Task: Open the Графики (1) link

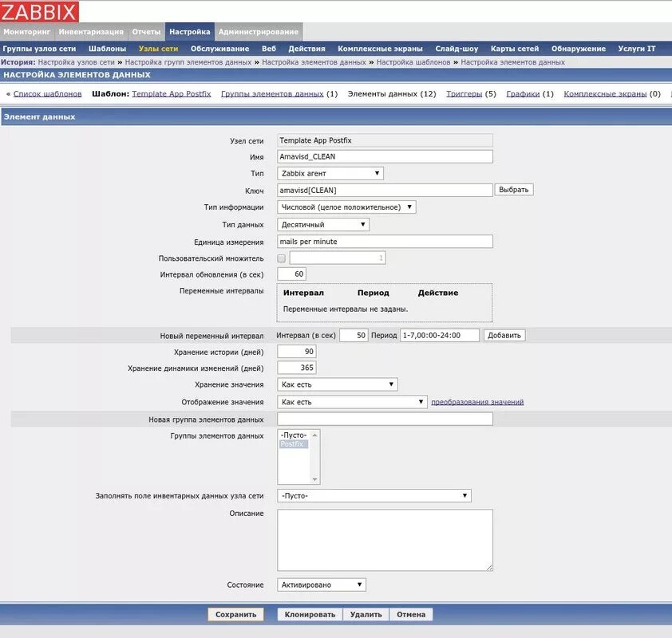Action: (523, 94)
